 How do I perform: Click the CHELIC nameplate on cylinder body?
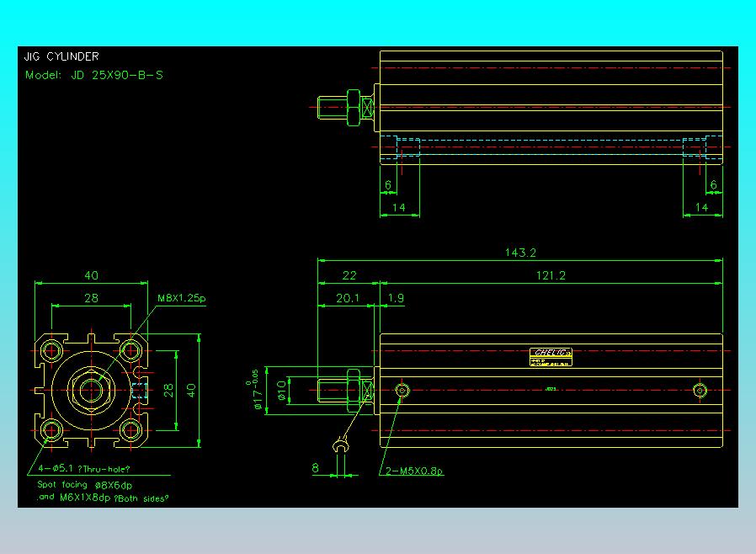click(x=551, y=357)
